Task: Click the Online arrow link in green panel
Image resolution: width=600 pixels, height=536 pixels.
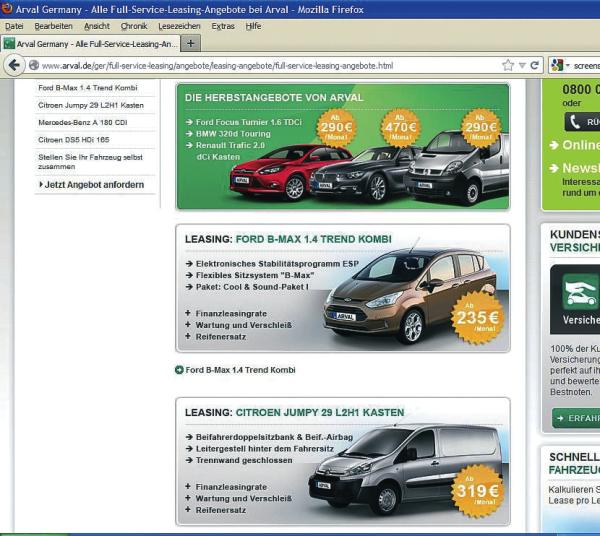Action: [x=575, y=145]
